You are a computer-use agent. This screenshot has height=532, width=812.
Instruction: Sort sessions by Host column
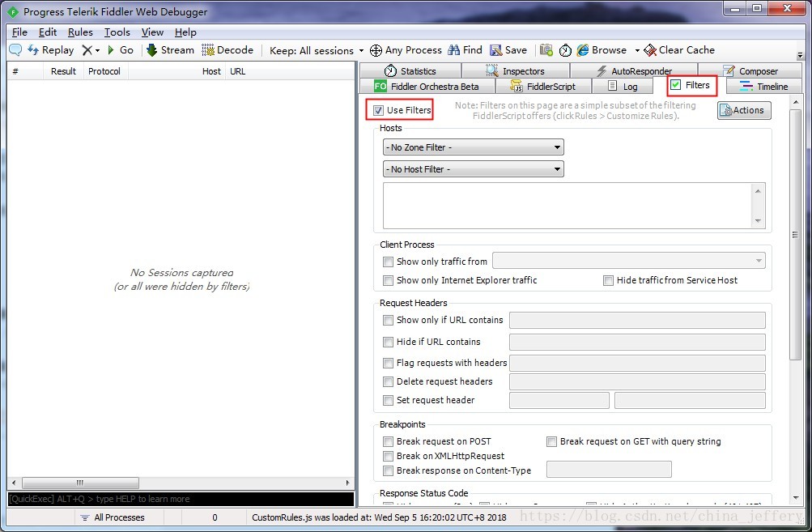point(176,71)
